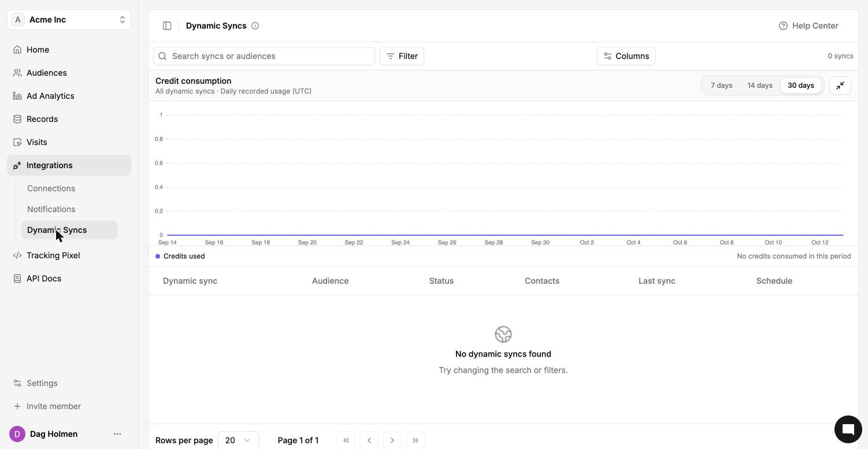Click the Visits icon in sidebar

click(17, 142)
